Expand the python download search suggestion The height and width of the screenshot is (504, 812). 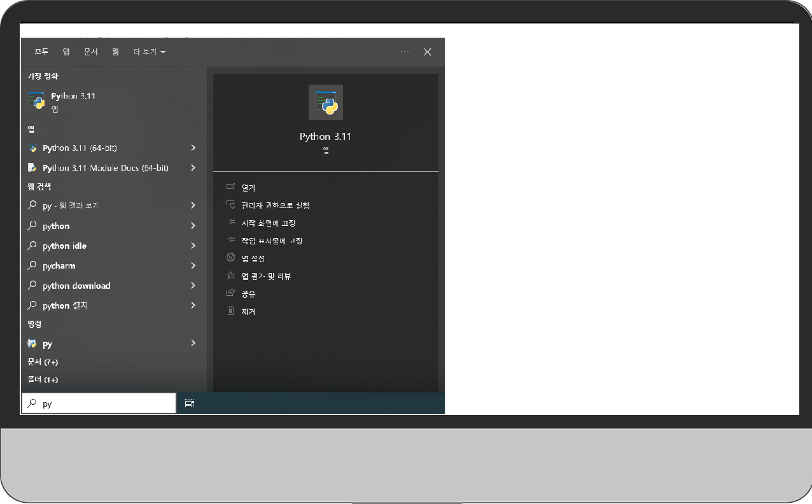click(x=193, y=285)
